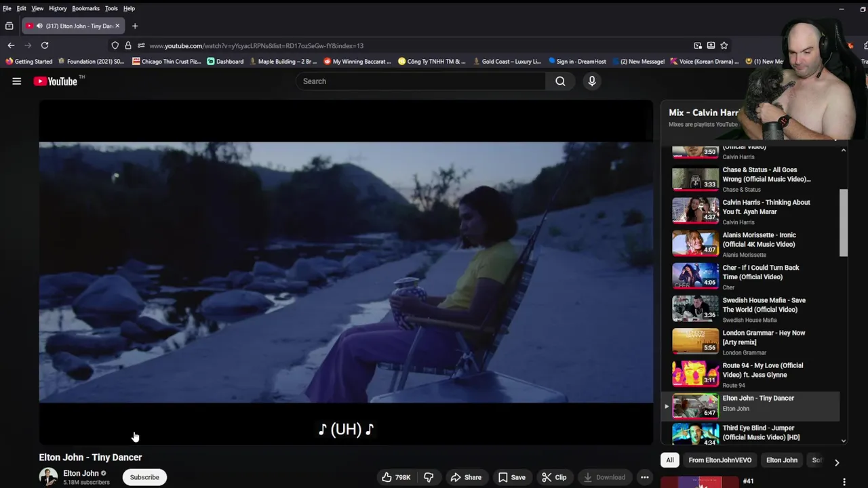Image resolution: width=868 pixels, height=488 pixels.
Task: Open the YouTube guide hamburger menu
Action: coord(16,81)
